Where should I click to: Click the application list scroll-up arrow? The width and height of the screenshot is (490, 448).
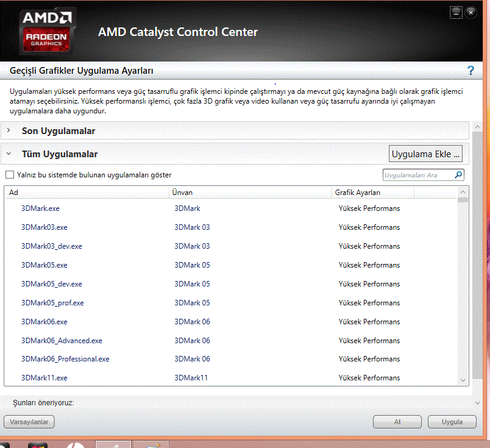point(463,192)
